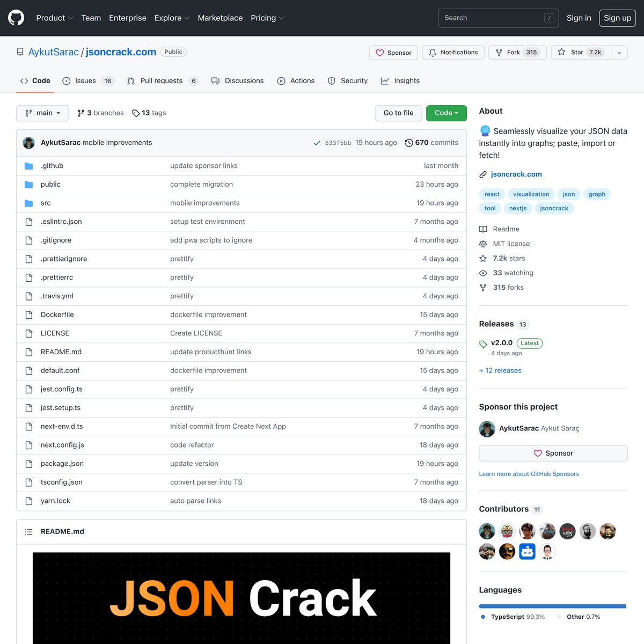The height and width of the screenshot is (644, 644).
Task: Select the visualization topic tag
Action: pos(531,194)
